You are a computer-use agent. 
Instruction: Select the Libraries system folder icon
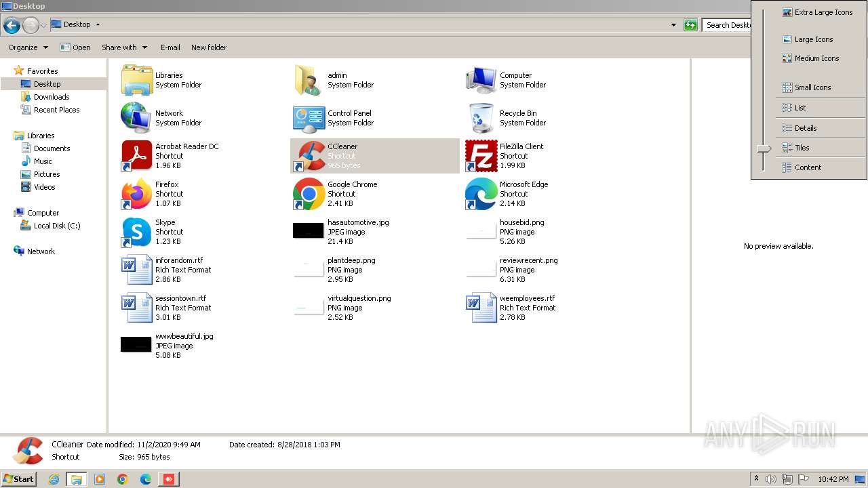pos(137,80)
